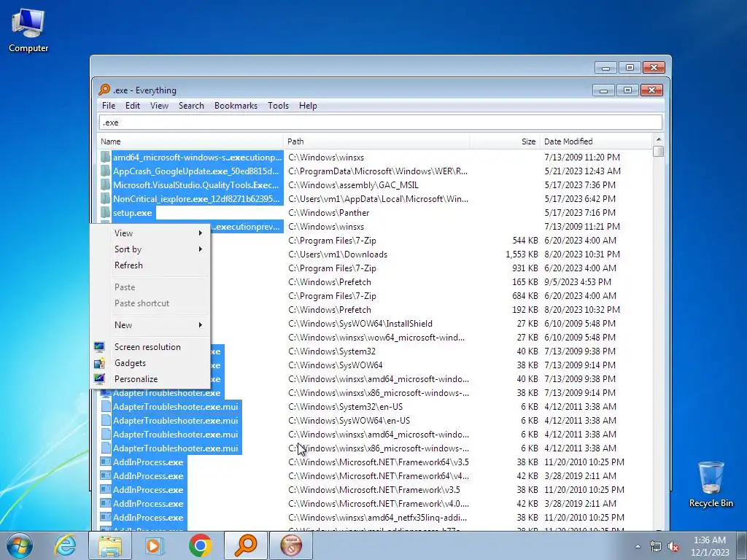The image size is (747, 560).
Task: Select AddInProcess.exe in Framework\v4.0 row
Action: tap(148, 503)
